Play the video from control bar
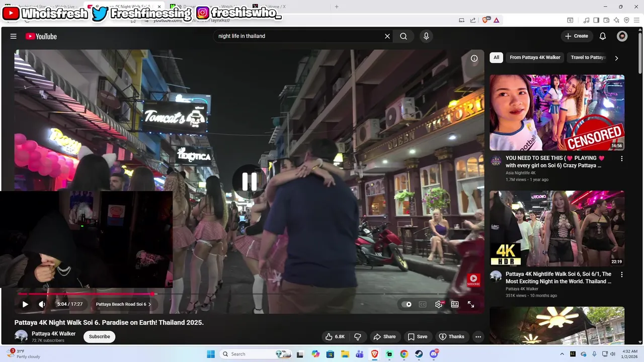Image resolution: width=644 pixels, height=362 pixels. click(25, 304)
